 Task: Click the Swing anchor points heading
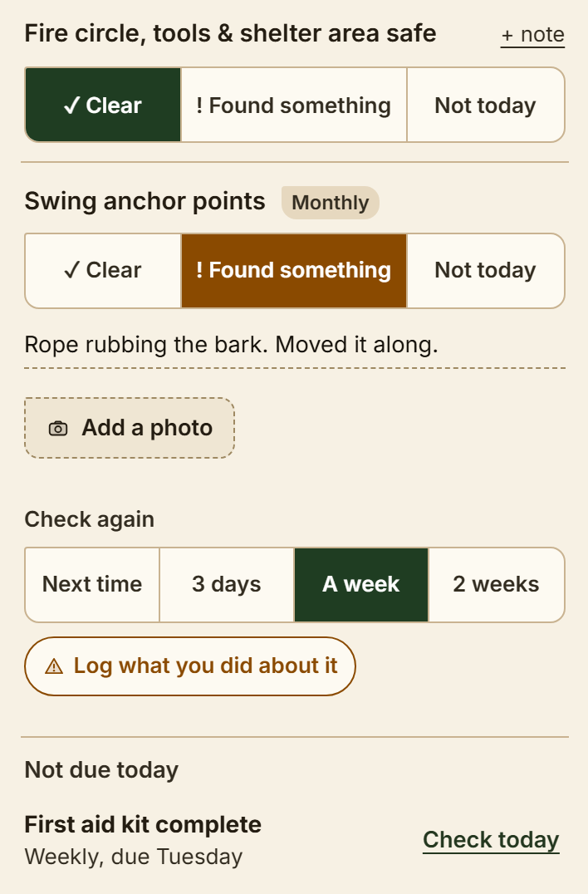pos(145,201)
